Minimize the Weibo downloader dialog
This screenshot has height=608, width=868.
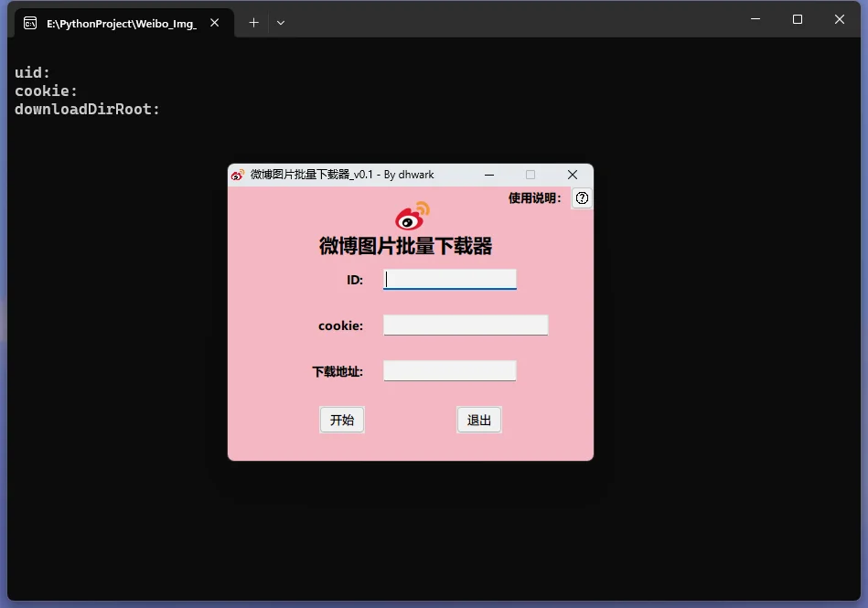click(x=489, y=175)
